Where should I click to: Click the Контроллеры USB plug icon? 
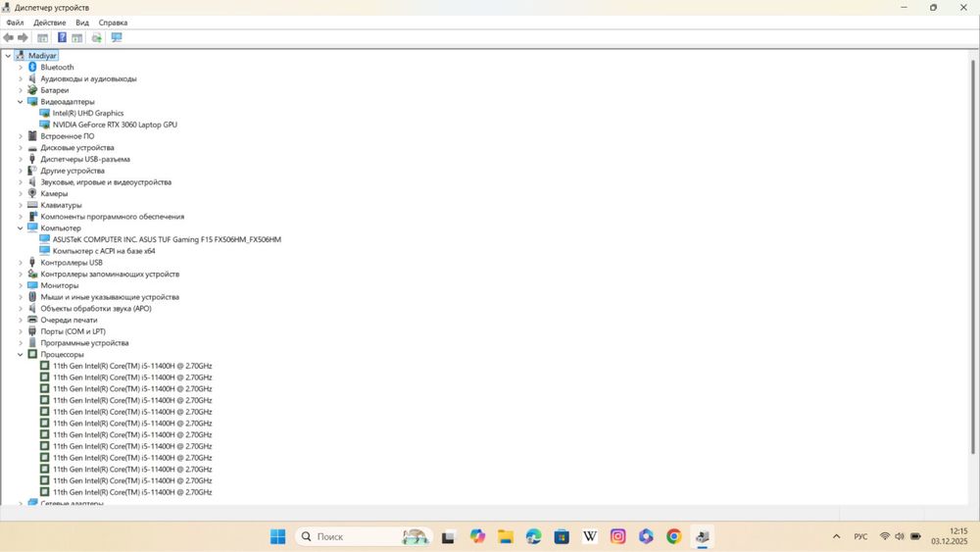tap(32, 262)
